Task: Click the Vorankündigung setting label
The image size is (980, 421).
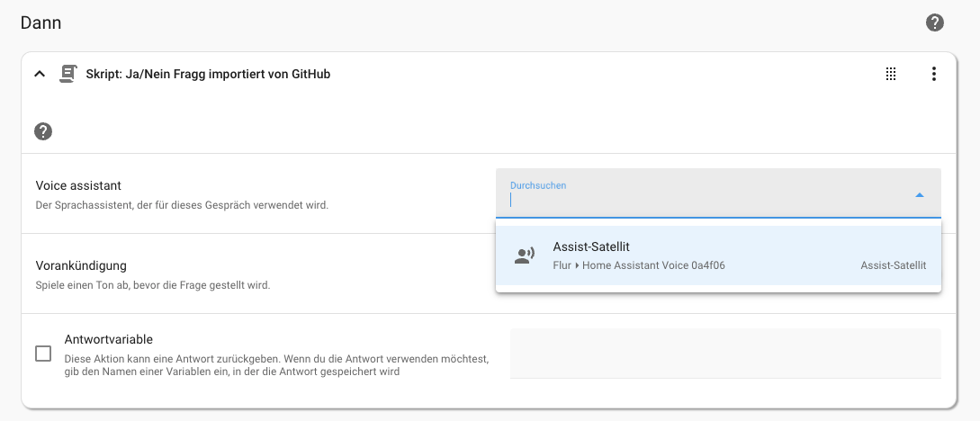Action: (81, 265)
